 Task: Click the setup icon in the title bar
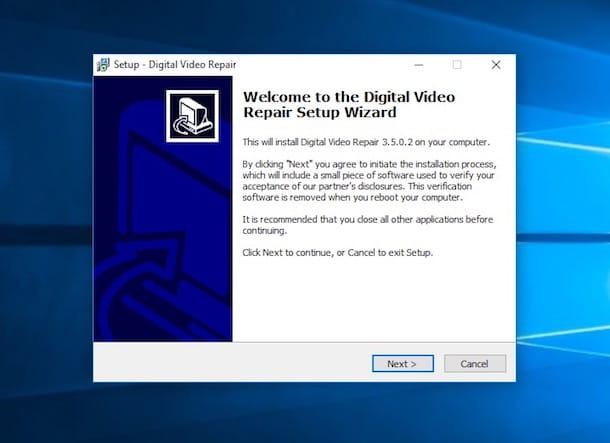tap(103, 65)
